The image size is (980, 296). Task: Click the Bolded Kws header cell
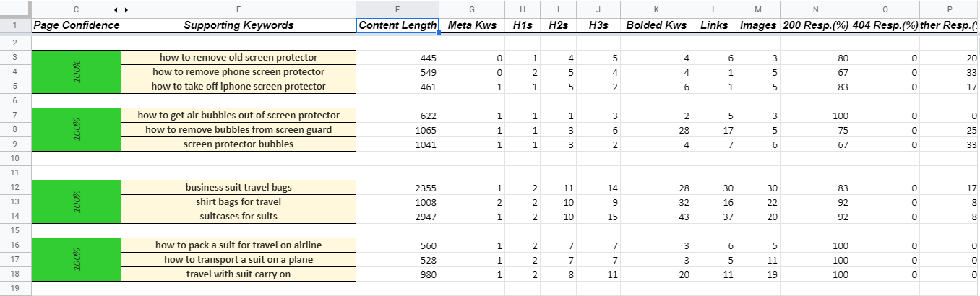656,25
